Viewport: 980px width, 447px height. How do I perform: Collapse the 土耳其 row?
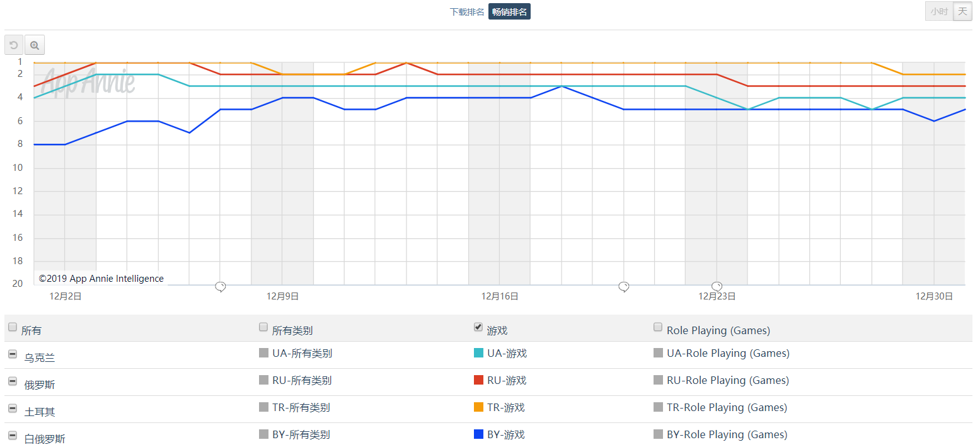13,408
